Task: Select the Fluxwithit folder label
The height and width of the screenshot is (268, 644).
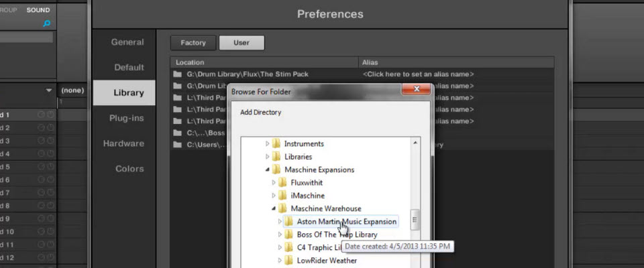Action: 307,183
